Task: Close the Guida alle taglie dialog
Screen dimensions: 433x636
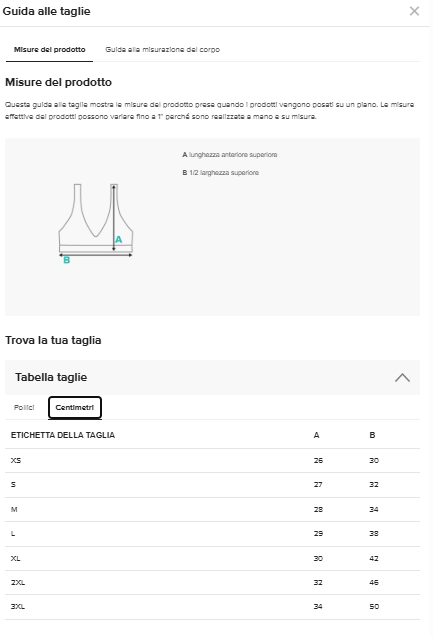Action: pos(414,11)
